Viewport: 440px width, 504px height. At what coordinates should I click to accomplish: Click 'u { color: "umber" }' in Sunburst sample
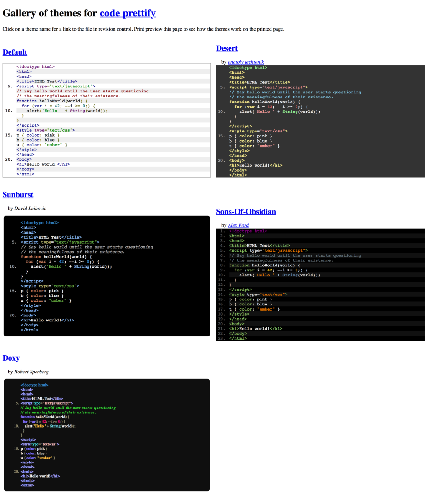coord(46,300)
